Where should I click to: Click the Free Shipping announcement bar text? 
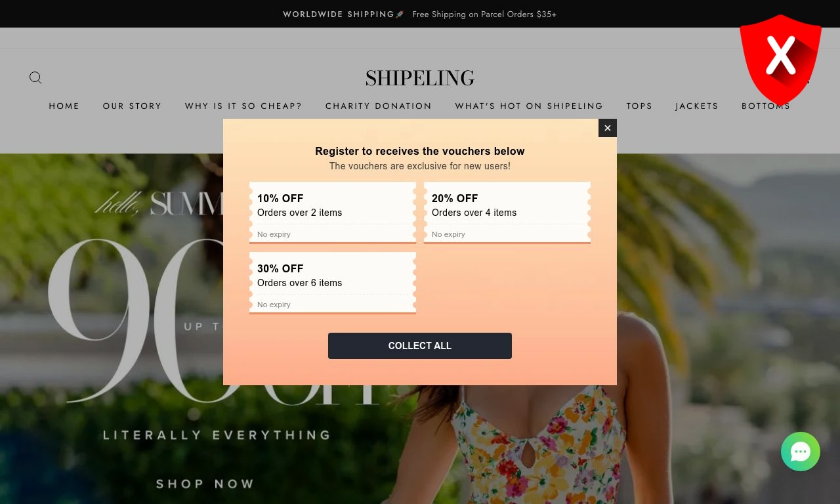pyautogui.click(x=484, y=14)
